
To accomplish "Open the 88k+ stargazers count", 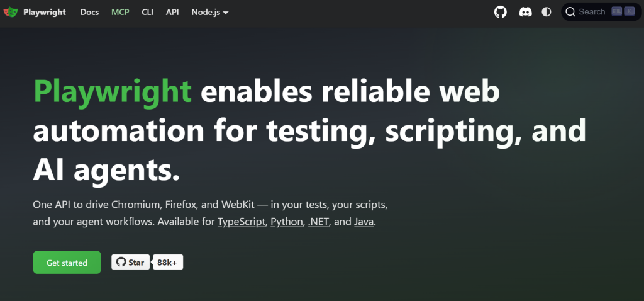I will pyautogui.click(x=167, y=263).
